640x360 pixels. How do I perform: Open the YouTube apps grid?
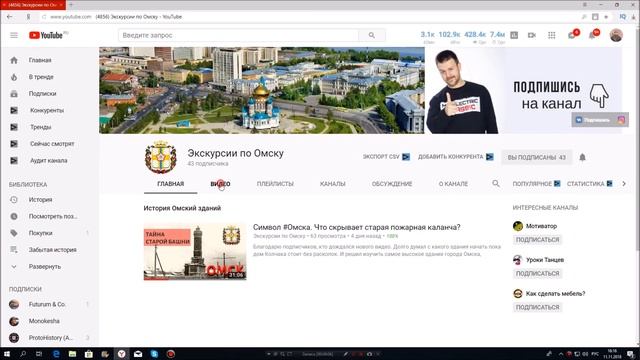tap(551, 35)
